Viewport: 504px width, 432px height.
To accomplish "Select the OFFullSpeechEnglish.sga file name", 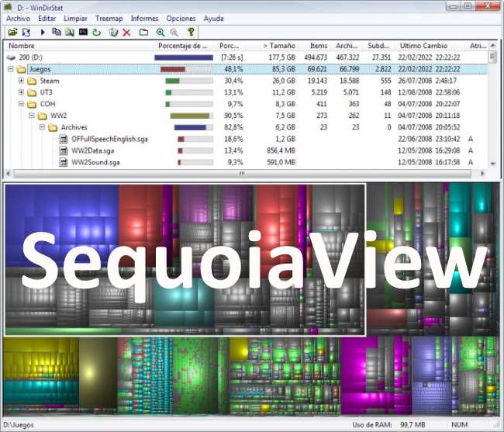I will click(109, 139).
